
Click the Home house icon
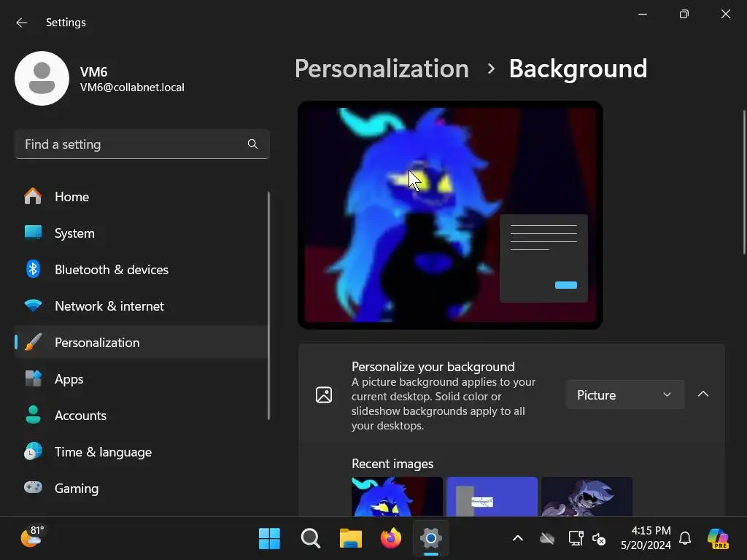click(33, 196)
